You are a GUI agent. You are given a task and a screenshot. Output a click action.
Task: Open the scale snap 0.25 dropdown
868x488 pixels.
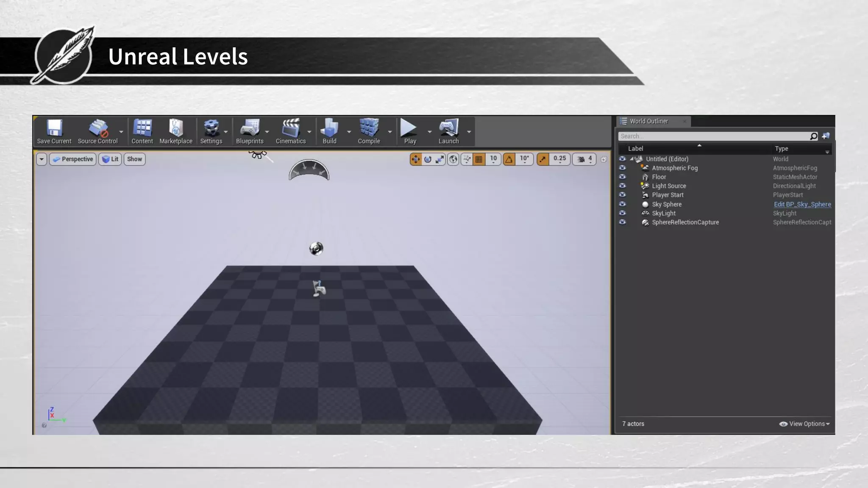[x=559, y=159]
